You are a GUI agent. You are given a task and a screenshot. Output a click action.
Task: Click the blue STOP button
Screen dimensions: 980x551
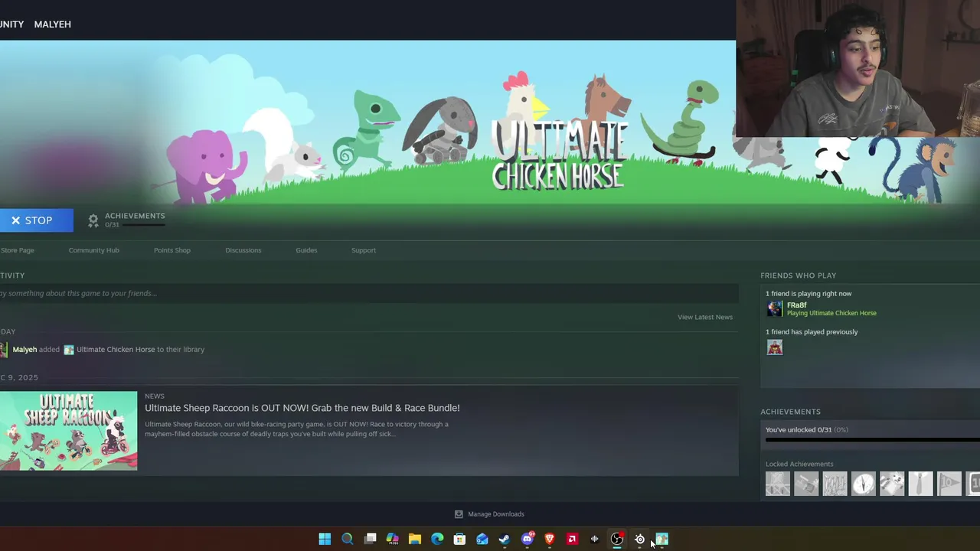pos(36,220)
